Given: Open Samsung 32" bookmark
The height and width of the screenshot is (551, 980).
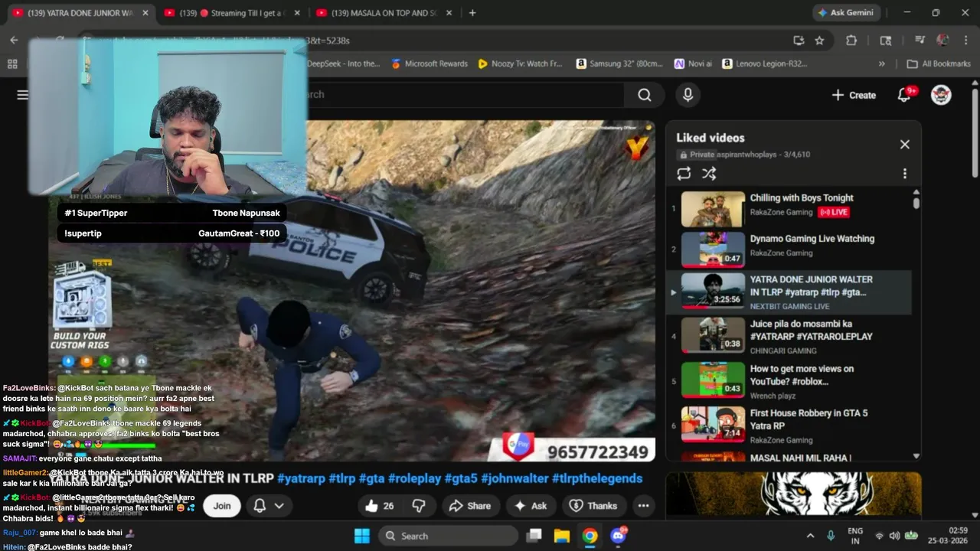Looking at the screenshot, I should 619,64.
